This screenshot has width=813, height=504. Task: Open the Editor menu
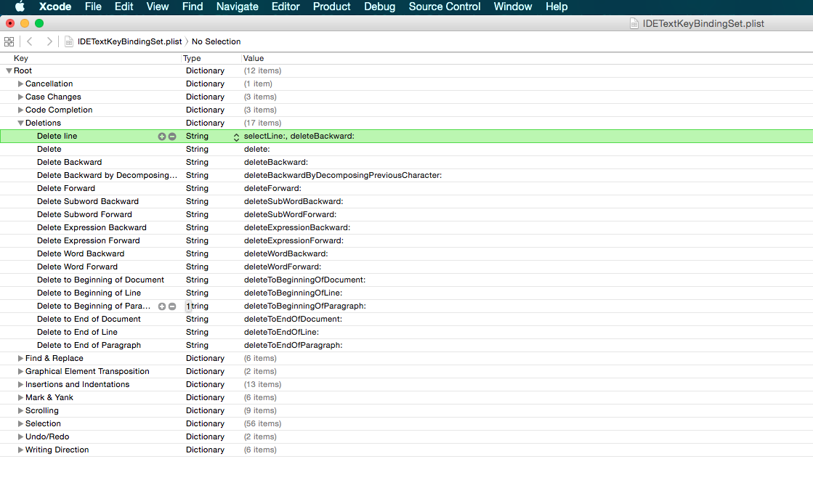[286, 7]
